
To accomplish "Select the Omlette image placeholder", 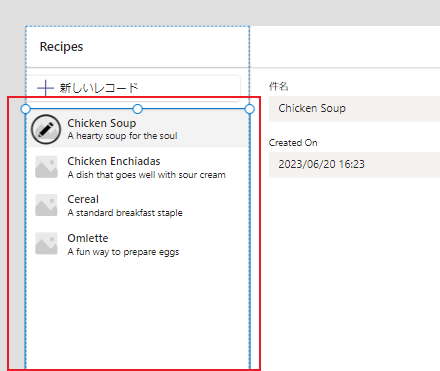I will 46,243.
